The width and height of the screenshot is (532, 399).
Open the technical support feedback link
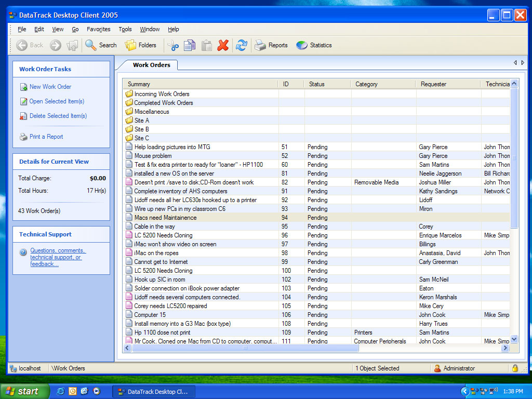pyautogui.click(x=56, y=257)
